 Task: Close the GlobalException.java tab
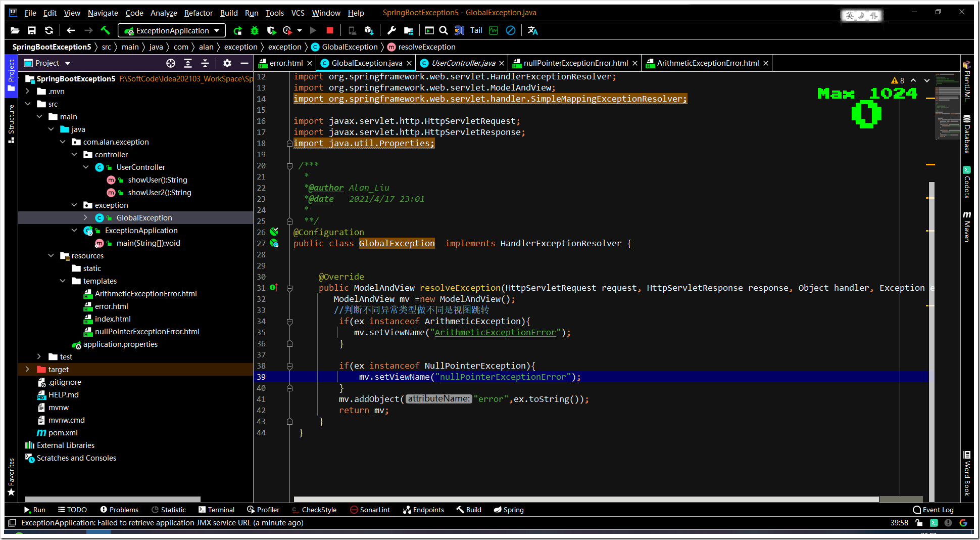(409, 63)
